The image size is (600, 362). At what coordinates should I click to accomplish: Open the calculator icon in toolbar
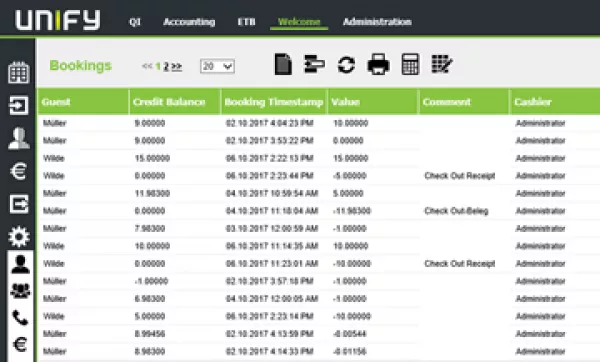pos(410,64)
